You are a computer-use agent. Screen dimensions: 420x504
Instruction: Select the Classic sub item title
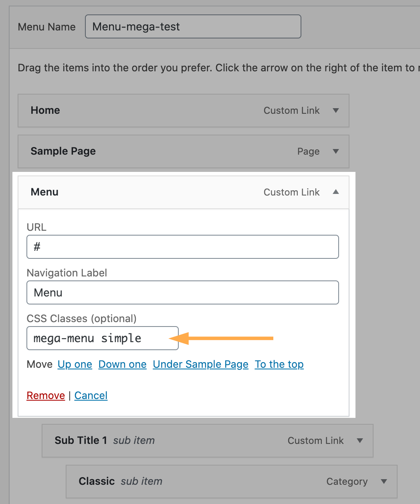[97, 482]
